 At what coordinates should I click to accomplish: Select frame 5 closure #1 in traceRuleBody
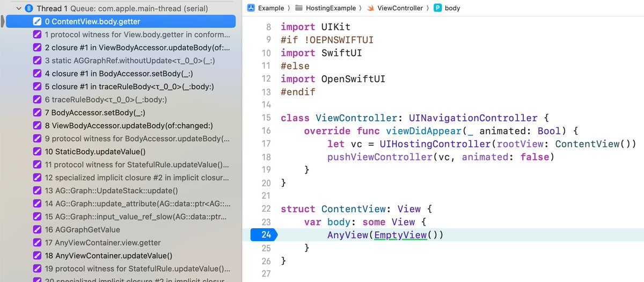(121, 86)
